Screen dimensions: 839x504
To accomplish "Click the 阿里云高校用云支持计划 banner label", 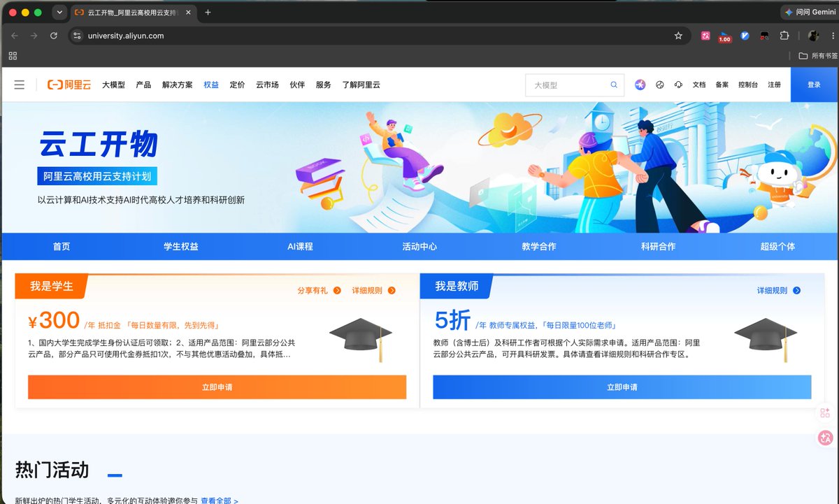I will 97,175.
